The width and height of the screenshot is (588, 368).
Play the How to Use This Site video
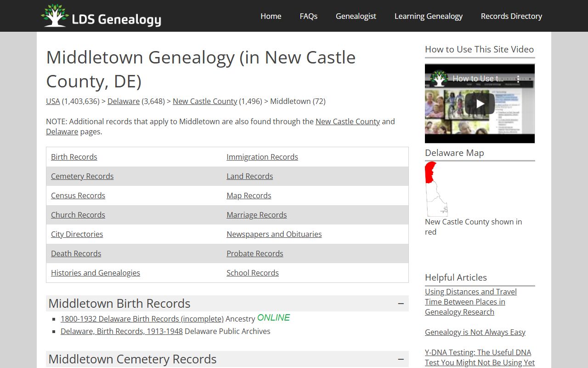[480, 103]
